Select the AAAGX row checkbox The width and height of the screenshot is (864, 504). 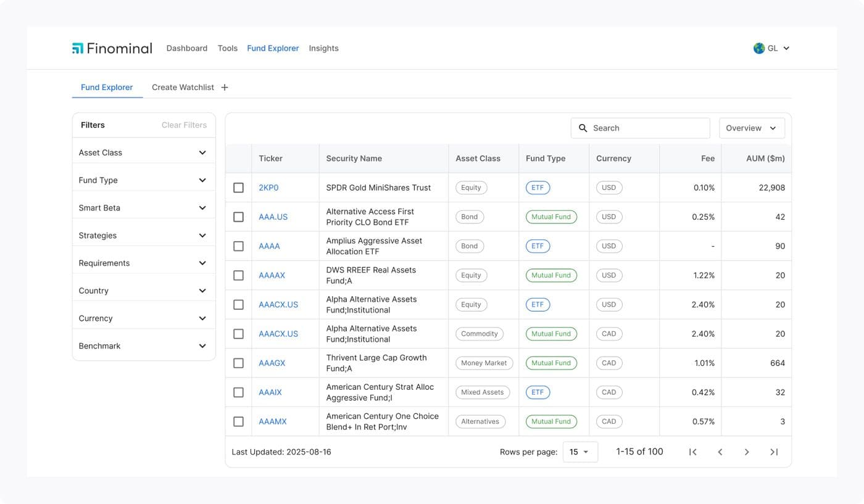click(238, 363)
